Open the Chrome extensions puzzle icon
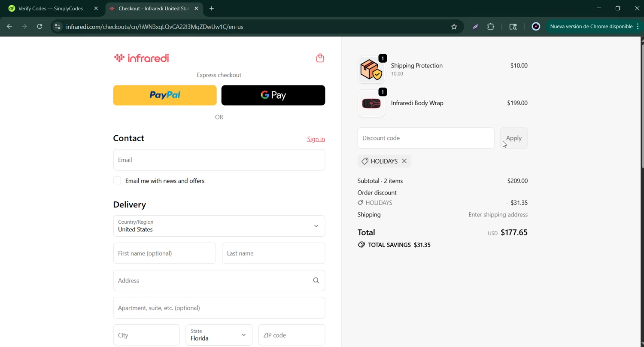This screenshot has width=644, height=347. pyautogui.click(x=491, y=27)
